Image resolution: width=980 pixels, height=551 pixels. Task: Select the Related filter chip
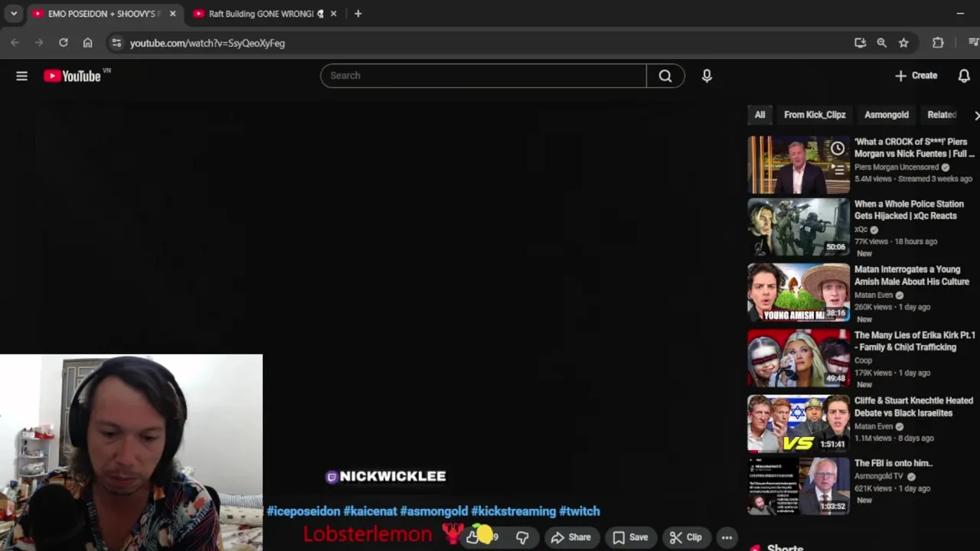pyautogui.click(x=942, y=115)
